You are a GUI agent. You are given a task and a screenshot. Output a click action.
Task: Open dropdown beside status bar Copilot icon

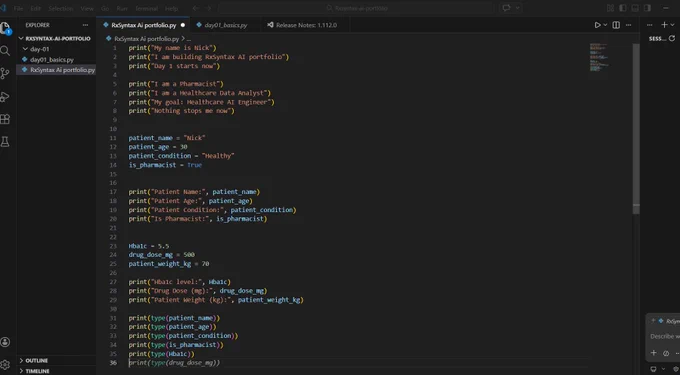click(663, 369)
